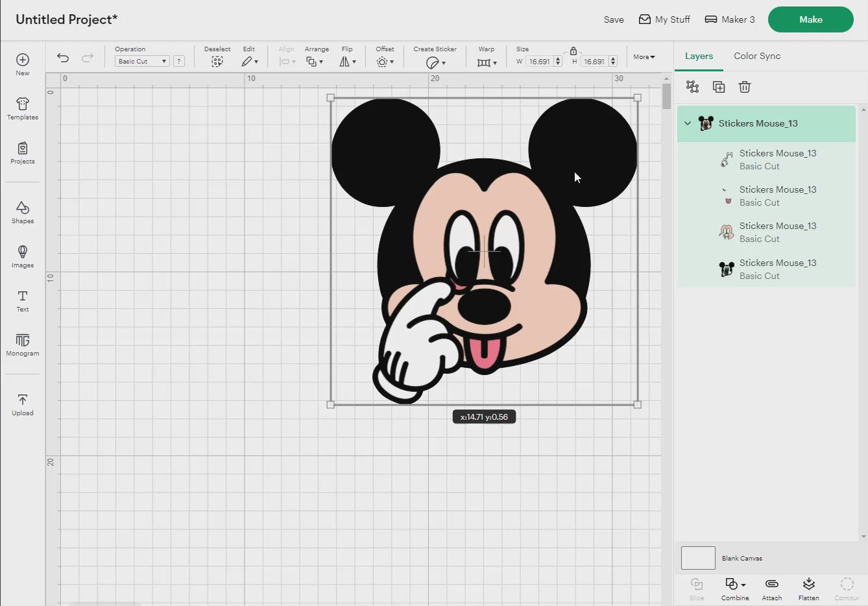Click the layers panel scrollbar

(x=863, y=322)
